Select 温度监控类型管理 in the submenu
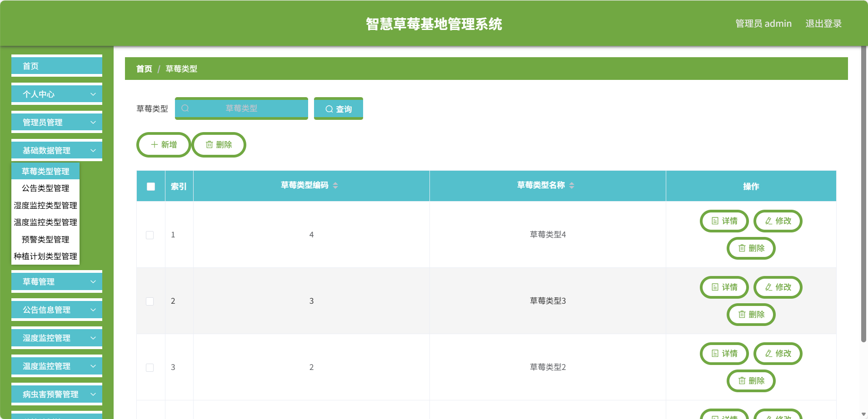 tap(45, 222)
